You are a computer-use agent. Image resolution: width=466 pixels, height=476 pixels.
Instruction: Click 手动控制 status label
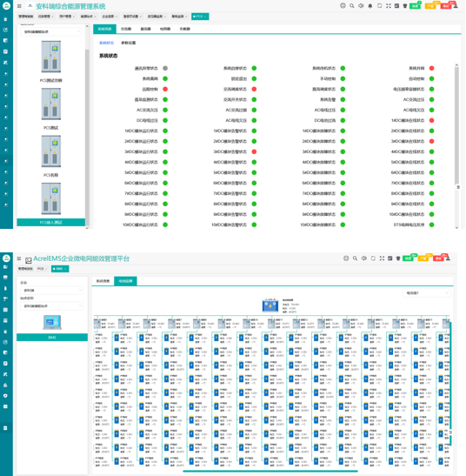328,78
